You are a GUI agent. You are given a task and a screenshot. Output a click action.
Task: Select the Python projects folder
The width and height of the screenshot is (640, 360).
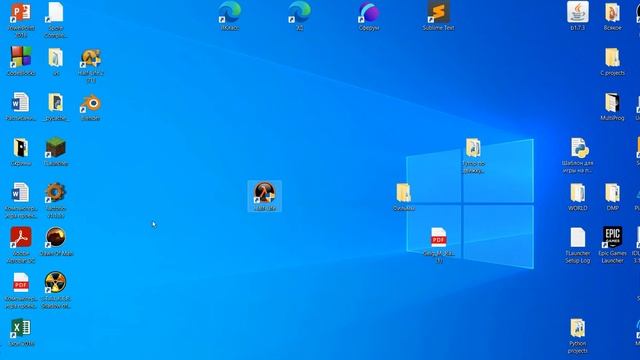click(x=578, y=336)
